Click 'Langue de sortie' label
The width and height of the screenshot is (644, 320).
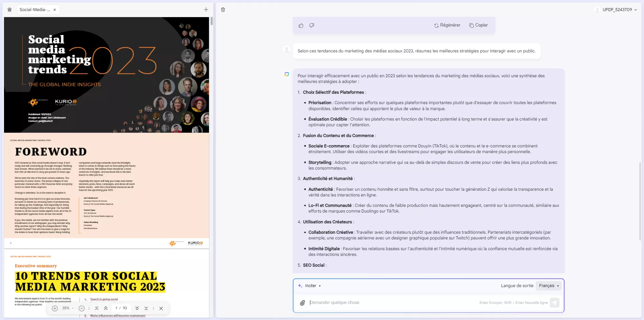point(517,286)
